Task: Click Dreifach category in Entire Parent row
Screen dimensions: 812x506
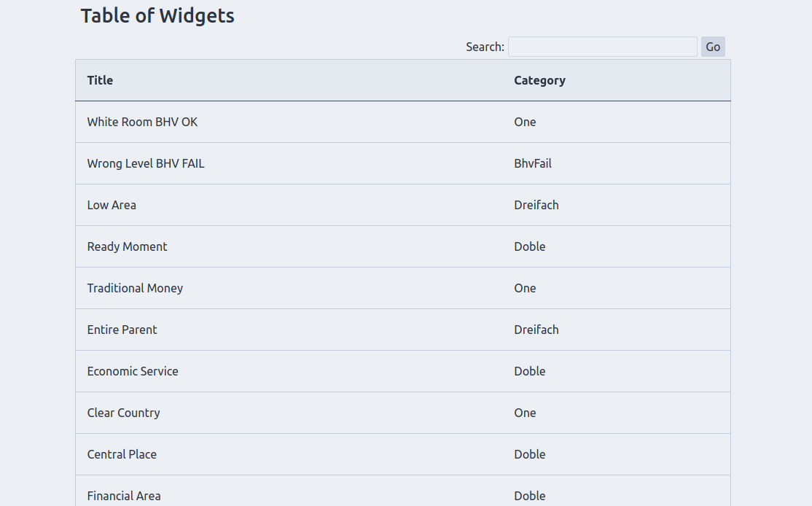Action: [x=536, y=330]
